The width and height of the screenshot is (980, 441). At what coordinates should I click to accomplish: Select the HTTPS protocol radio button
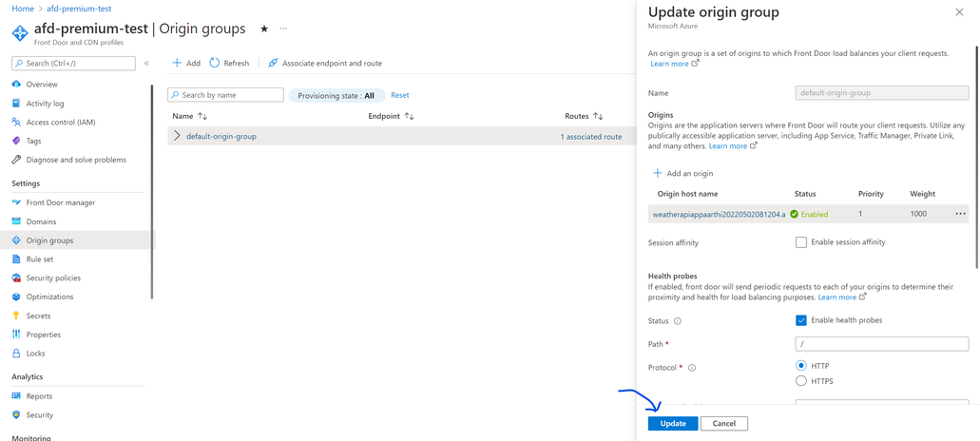[801, 380]
